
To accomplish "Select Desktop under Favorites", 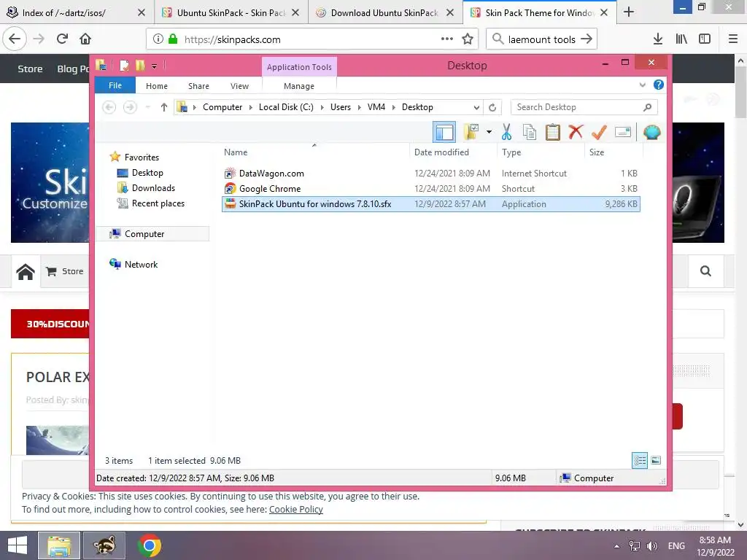I will (x=147, y=173).
